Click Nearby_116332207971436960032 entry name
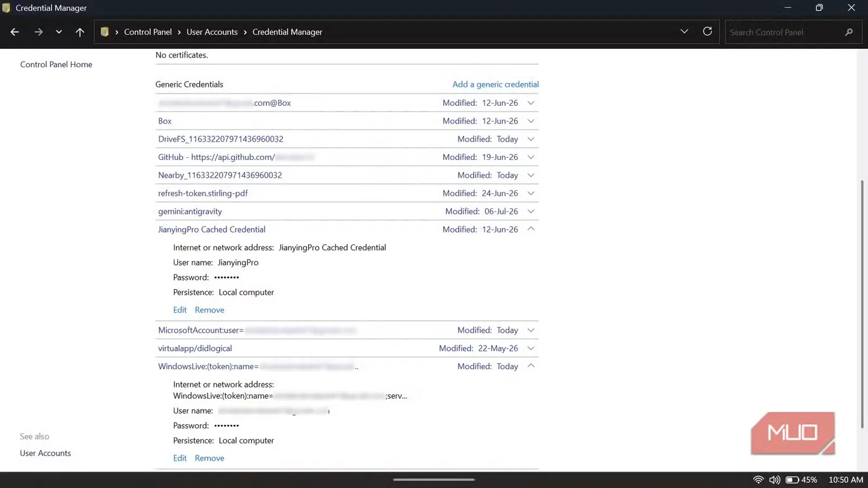 [220, 175]
